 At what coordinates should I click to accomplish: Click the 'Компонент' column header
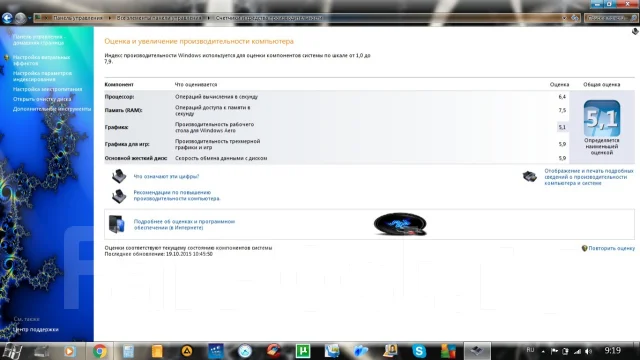coord(119,84)
